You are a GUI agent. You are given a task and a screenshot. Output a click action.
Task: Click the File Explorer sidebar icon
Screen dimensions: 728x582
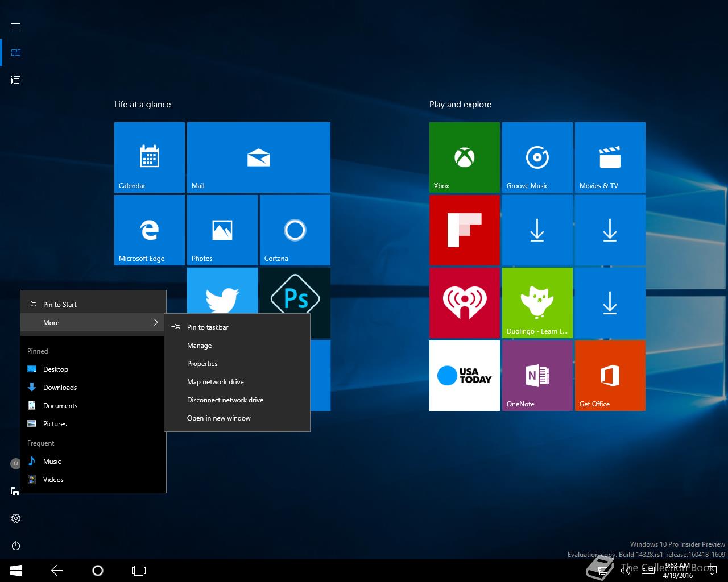15,491
